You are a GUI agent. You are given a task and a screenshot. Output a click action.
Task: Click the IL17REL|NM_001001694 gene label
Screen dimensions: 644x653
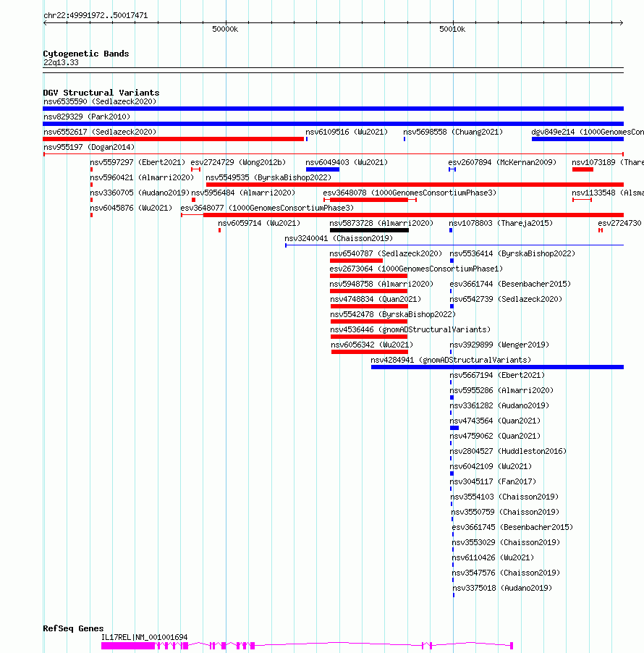click(145, 637)
